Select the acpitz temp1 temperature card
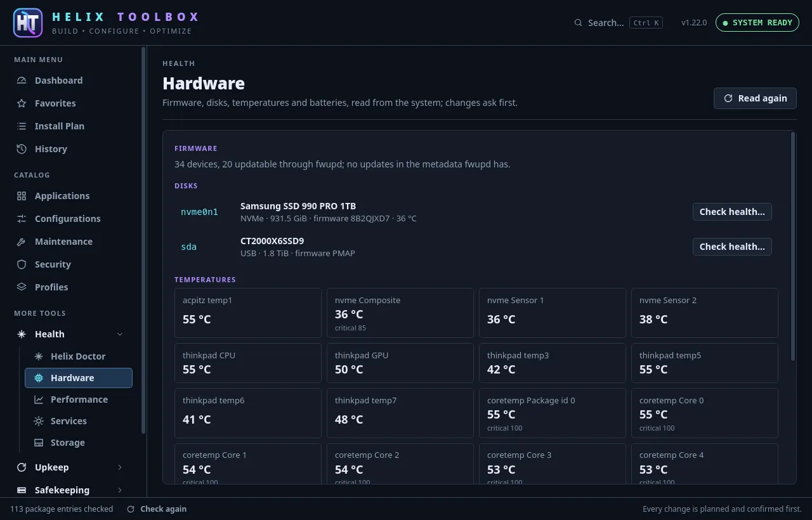Image resolution: width=812 pixels, height=520 pixels. (x=248, y=313)
